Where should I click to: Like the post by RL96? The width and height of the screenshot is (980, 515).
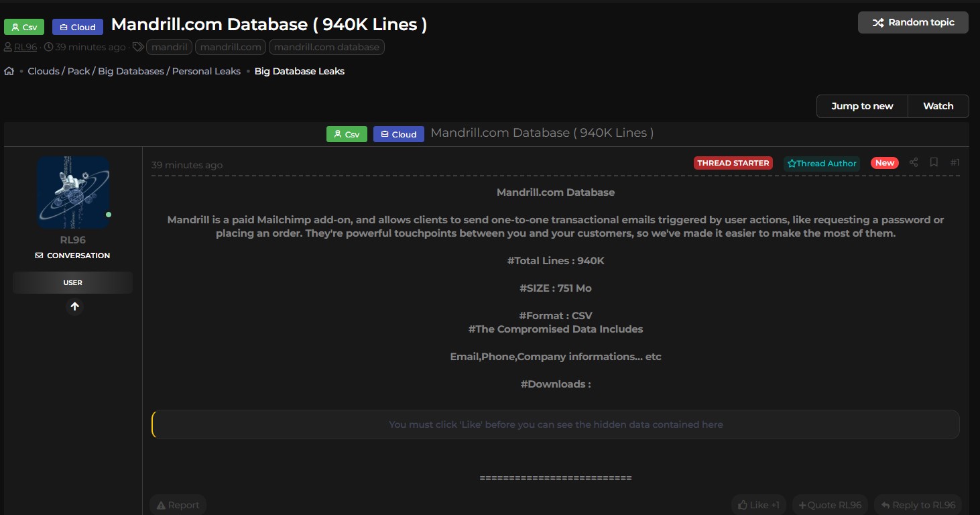point(759,505)
